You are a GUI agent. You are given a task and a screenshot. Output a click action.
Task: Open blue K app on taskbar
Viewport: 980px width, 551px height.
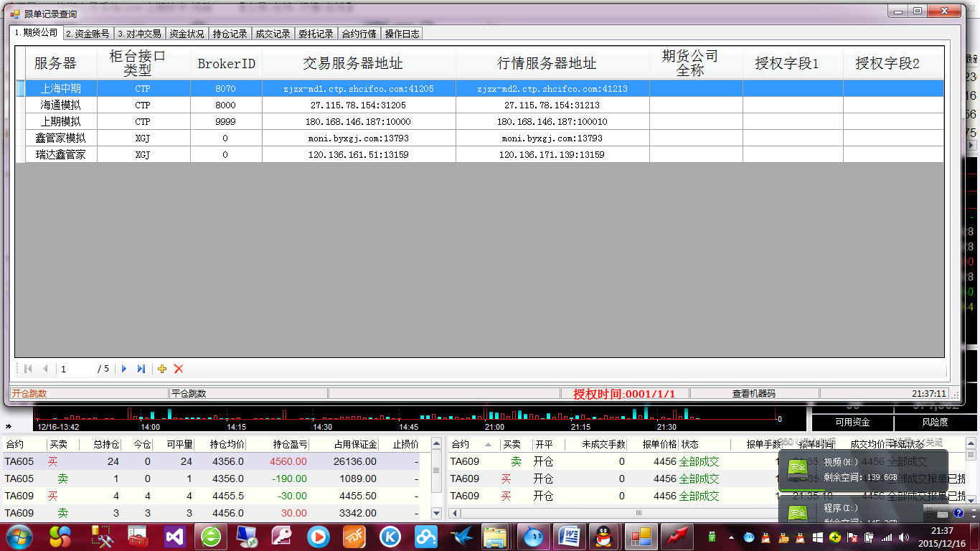tap(390, 536)
